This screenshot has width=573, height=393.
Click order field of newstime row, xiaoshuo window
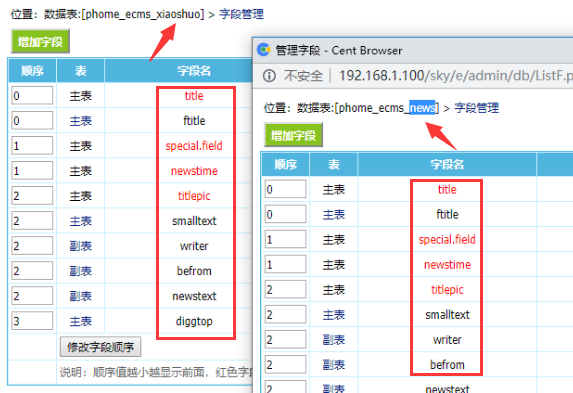coord(32,171)
